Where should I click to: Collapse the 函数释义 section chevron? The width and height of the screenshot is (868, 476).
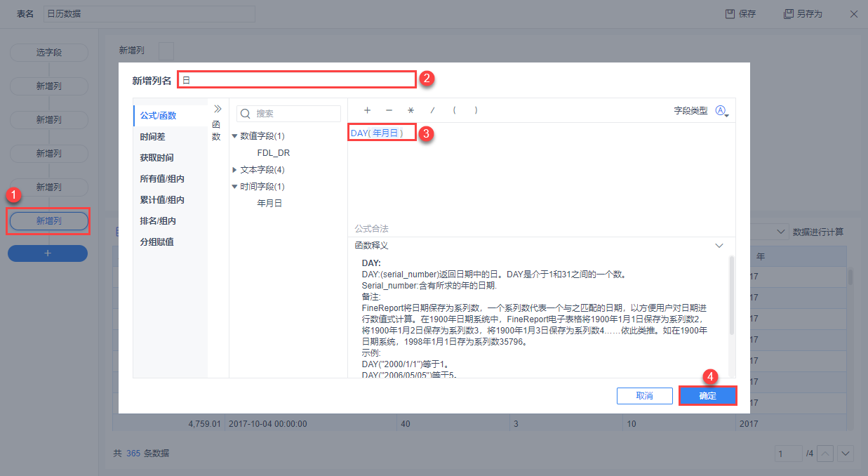click(x=719, y=246)
